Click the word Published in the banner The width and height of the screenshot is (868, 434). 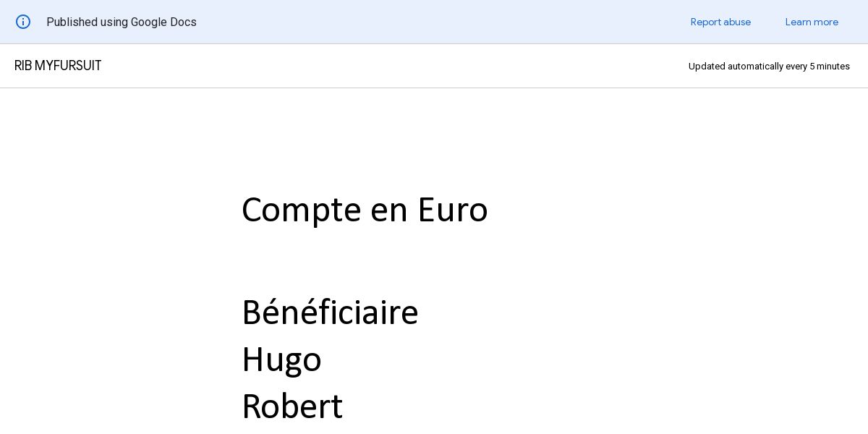[72, 22]
